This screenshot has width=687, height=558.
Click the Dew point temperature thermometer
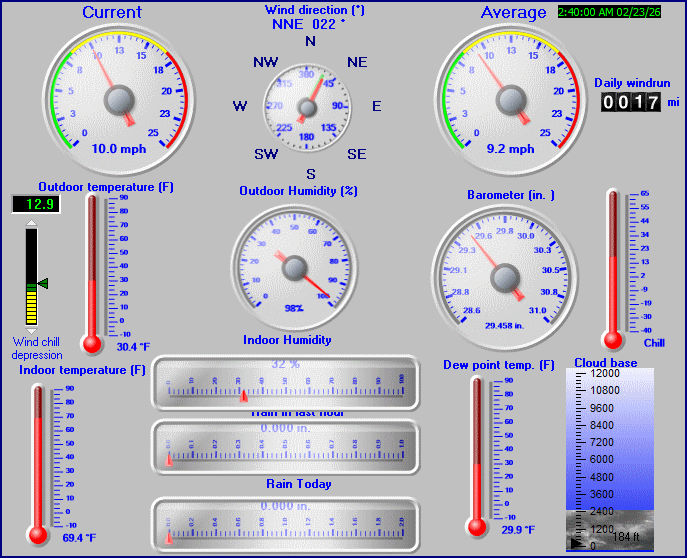pos(477,455)
